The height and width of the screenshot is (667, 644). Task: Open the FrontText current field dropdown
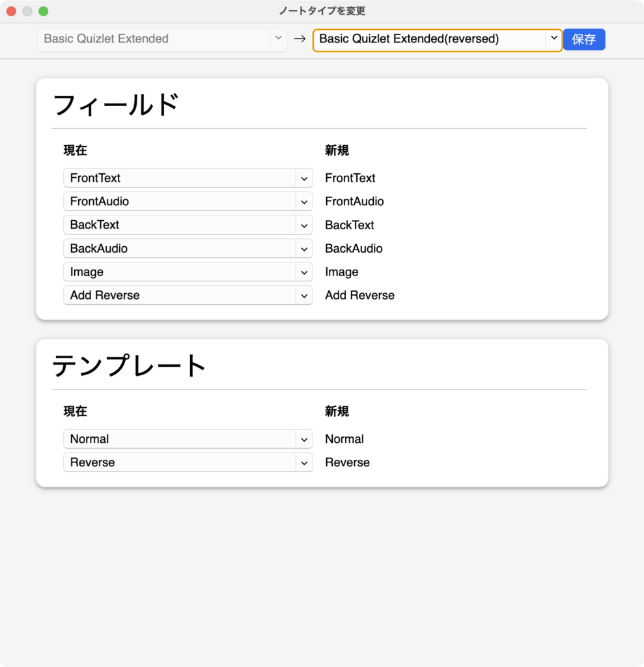(188, 178)
